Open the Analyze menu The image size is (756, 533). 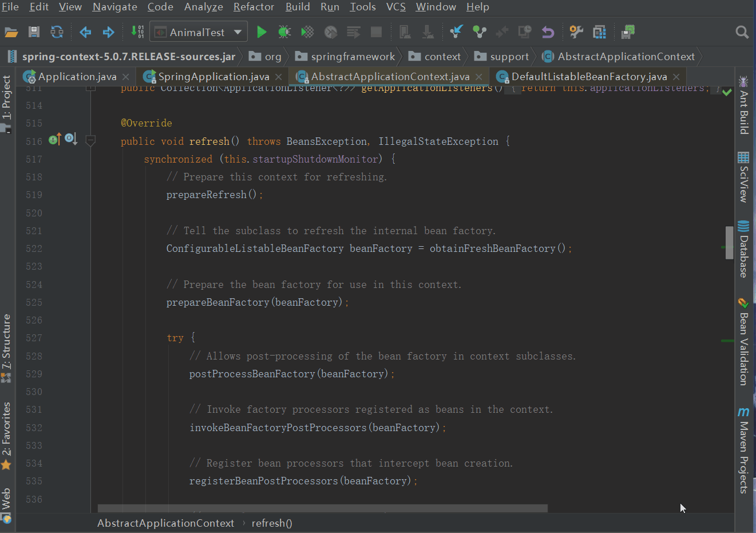204,7
